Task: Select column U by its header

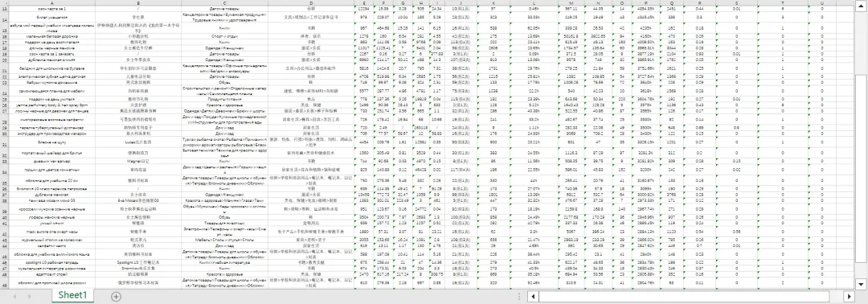Action: [822, 2]
